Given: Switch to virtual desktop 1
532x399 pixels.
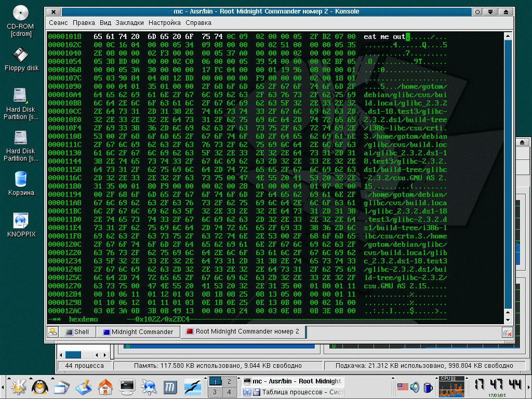Looking at the screenshot, I should [215, 382].
